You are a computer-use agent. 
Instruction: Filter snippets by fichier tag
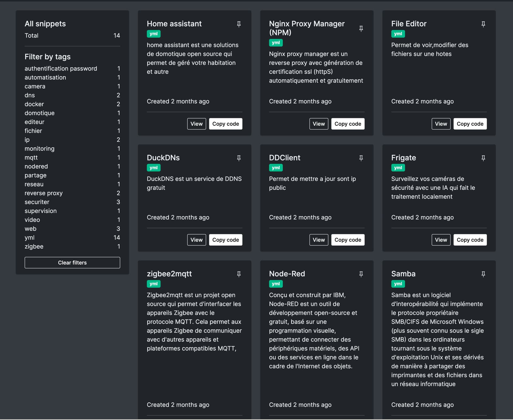(x=72, y=131)
